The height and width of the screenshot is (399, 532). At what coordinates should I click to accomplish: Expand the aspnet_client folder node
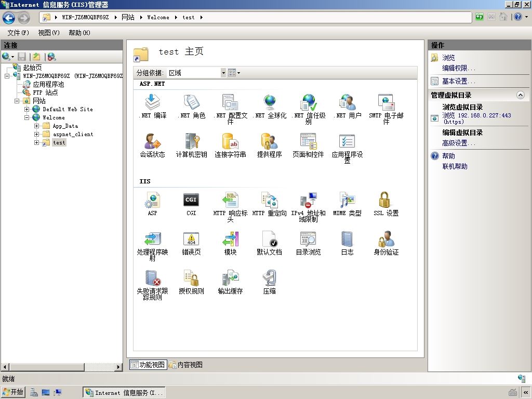click(x=37, y=135)
